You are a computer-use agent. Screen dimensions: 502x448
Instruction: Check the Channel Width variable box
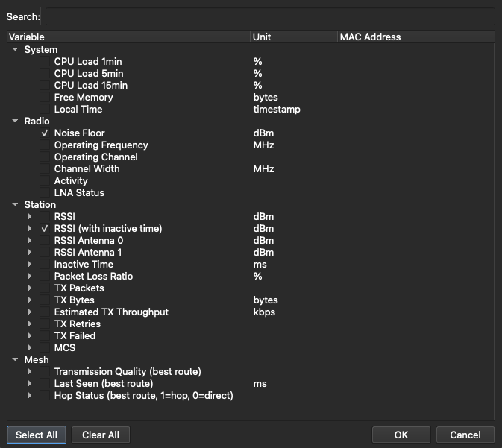pos(46,169)
